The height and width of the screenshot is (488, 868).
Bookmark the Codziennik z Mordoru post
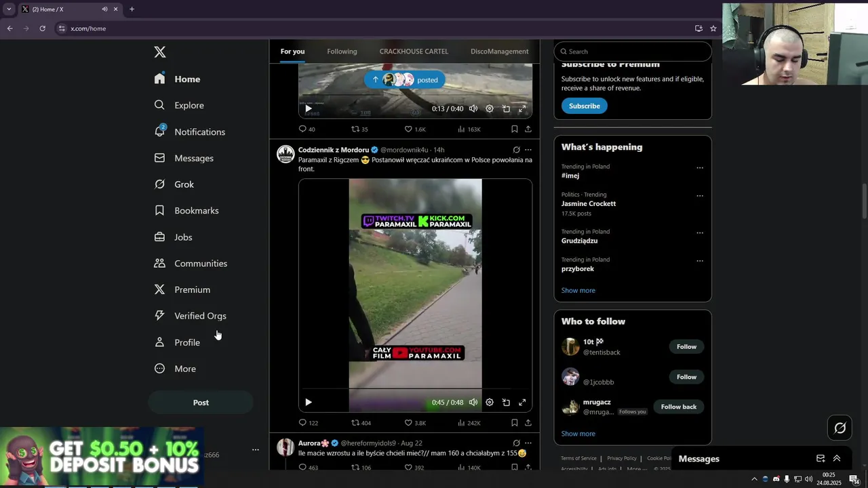click(x=514, y=423)
